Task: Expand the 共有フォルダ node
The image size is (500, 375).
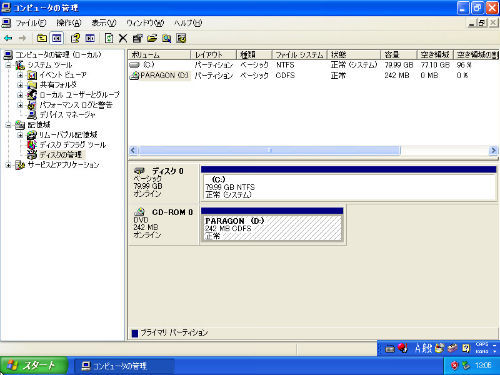Action: (x=20, y=85)
